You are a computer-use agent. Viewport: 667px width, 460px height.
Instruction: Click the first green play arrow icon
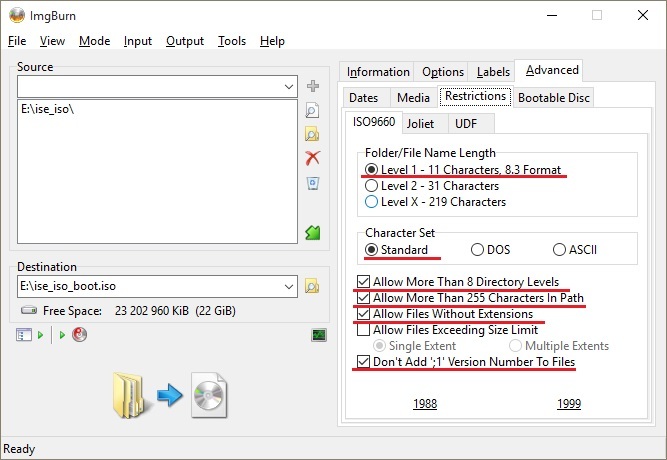pos(40,335)
